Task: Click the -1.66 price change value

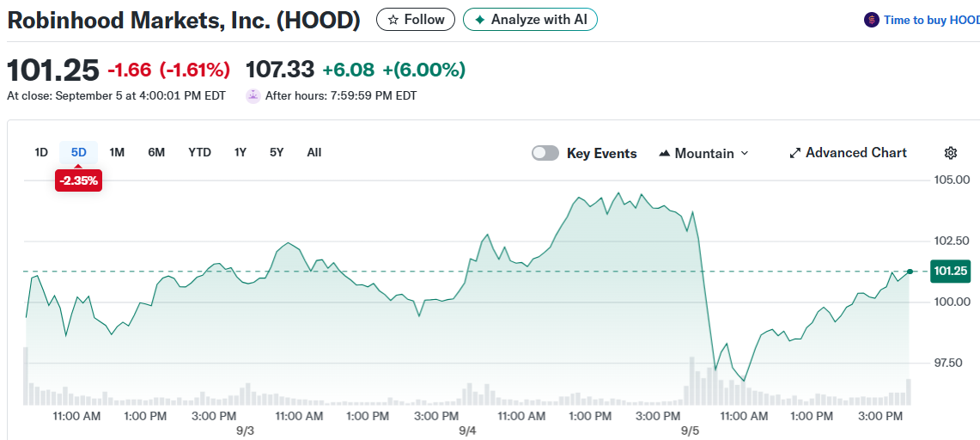Action: (130, 70)
